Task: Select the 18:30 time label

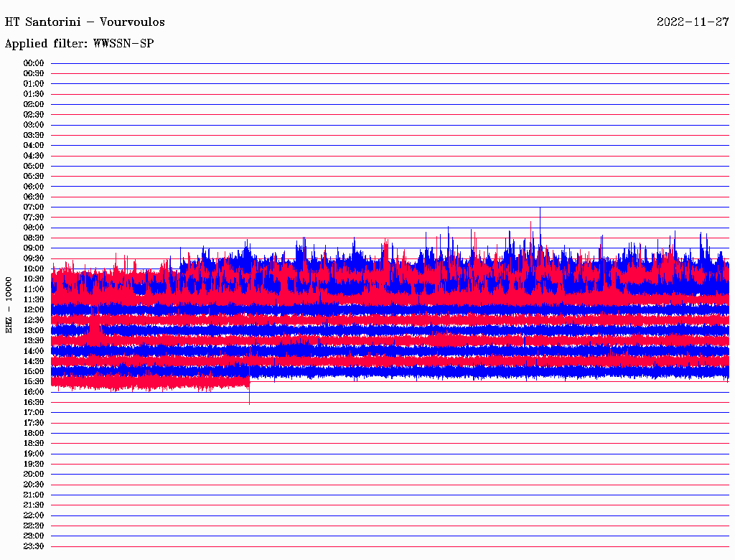Action: (x=34, y=444)
